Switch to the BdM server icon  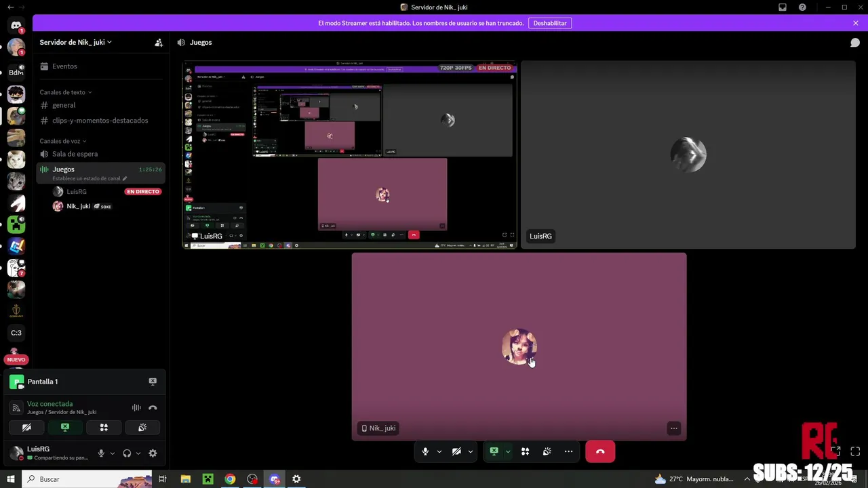[16, 72]
